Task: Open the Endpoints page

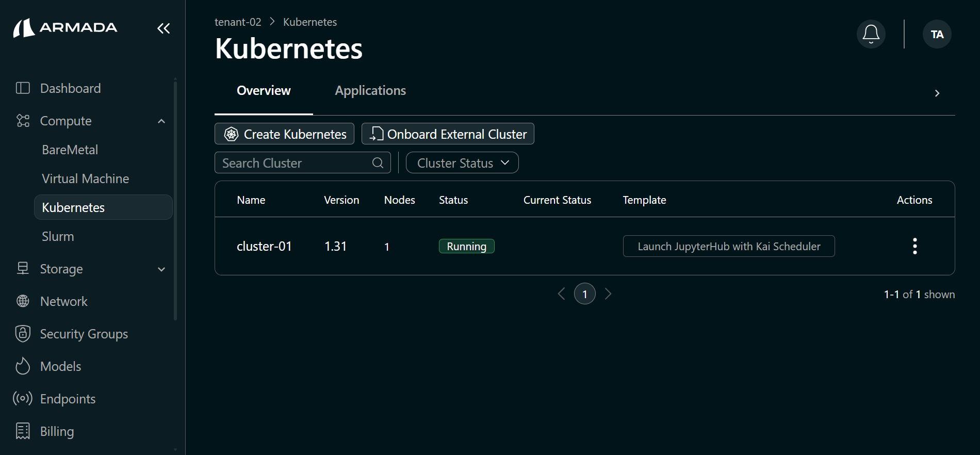Action: (x=68, y=399)
